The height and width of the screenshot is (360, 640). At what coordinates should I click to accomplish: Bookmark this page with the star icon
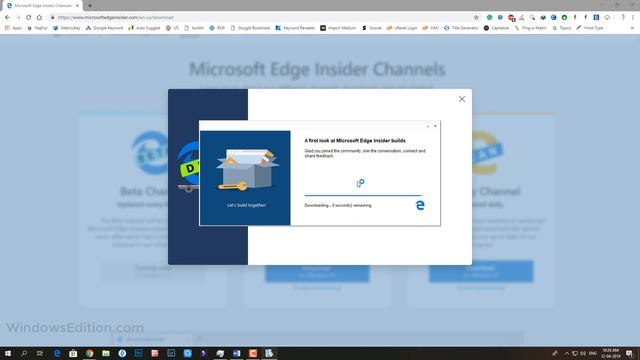tap(476, 18)
